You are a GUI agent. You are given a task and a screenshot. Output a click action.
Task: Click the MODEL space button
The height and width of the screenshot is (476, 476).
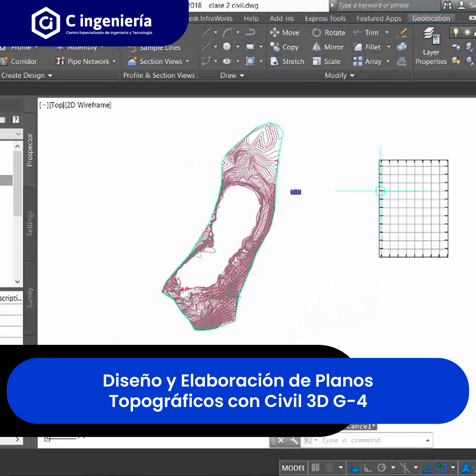293,468
